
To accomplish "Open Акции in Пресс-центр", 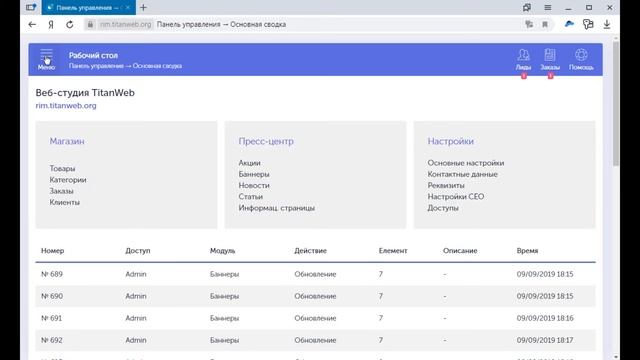I will 249,163.
